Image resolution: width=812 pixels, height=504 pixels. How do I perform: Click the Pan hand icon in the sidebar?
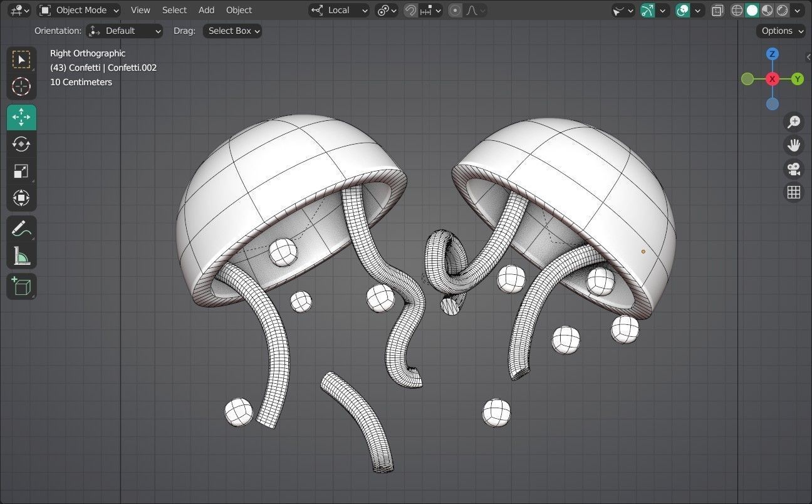pos(794,145)
